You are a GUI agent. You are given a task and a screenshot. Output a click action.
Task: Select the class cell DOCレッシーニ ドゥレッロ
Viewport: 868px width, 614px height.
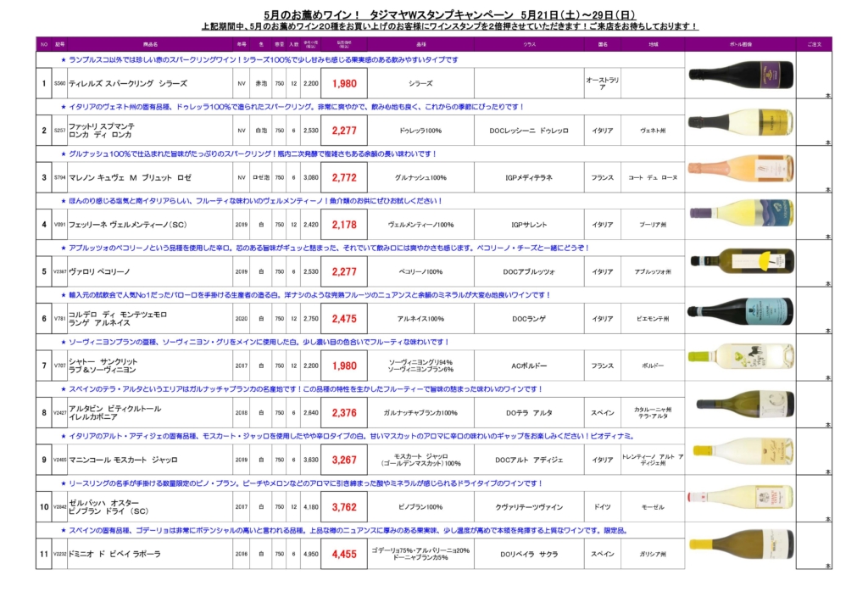(x=529, y=131)
